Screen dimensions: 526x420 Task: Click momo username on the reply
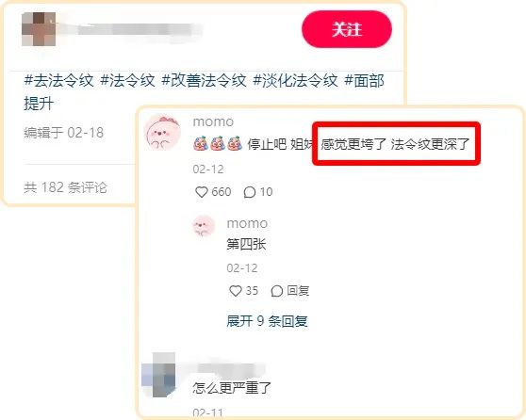[247, 223]
